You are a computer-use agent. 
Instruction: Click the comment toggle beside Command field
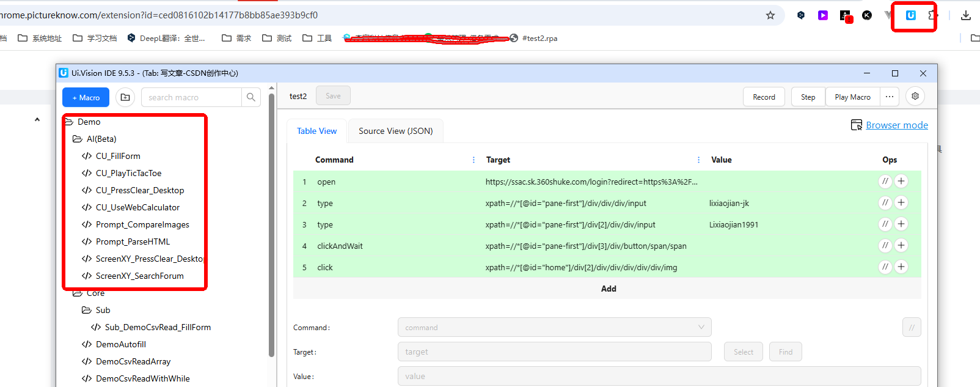[x=912, y=327]
